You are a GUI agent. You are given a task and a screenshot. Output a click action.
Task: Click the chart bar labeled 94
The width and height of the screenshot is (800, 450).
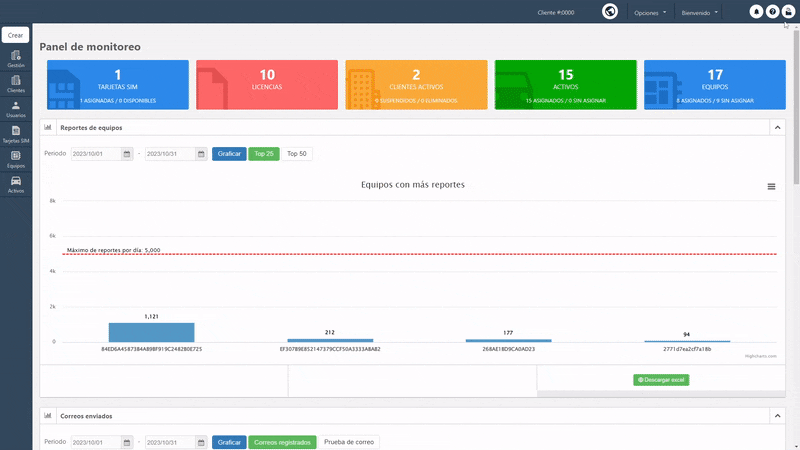(687, 341)
